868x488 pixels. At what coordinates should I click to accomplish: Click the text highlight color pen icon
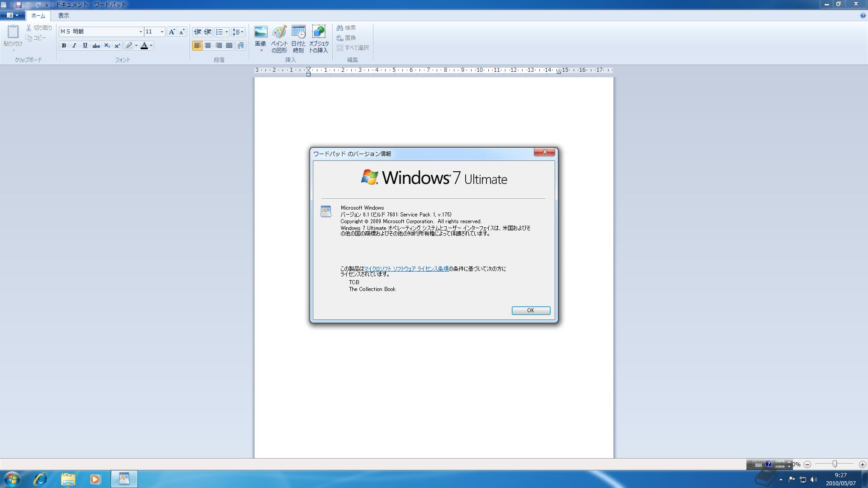[129, 46]
